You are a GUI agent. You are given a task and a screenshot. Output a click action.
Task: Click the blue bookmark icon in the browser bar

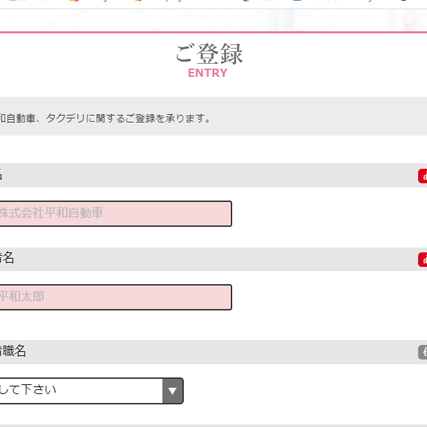(x=297, y=1)
